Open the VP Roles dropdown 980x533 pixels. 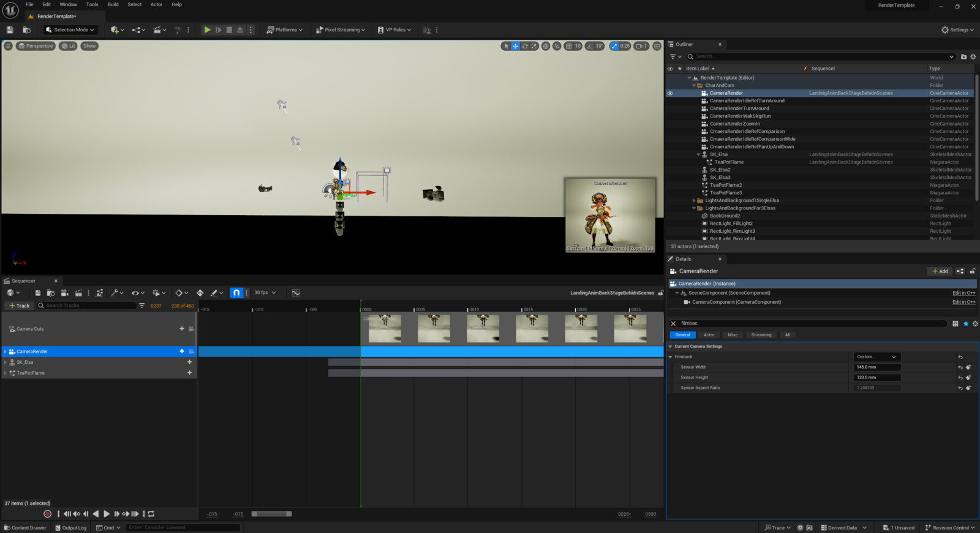pos(394,29)
